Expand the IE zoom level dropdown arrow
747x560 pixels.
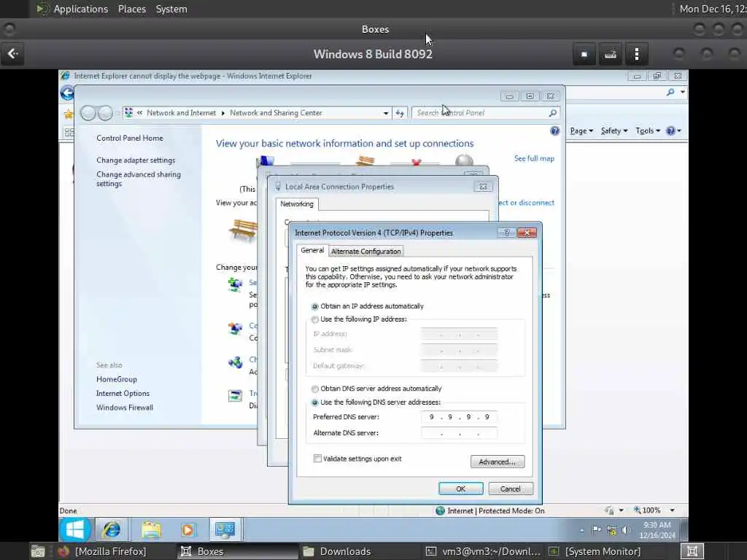pos(672,510)
